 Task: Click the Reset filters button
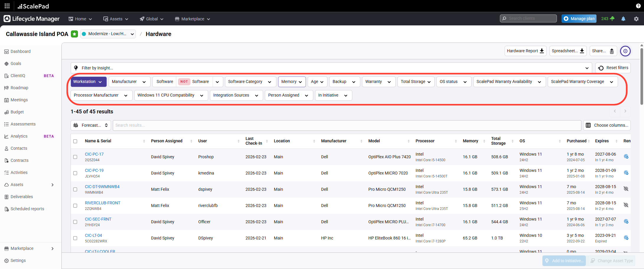pyautogui.click(x=613, y=68)
